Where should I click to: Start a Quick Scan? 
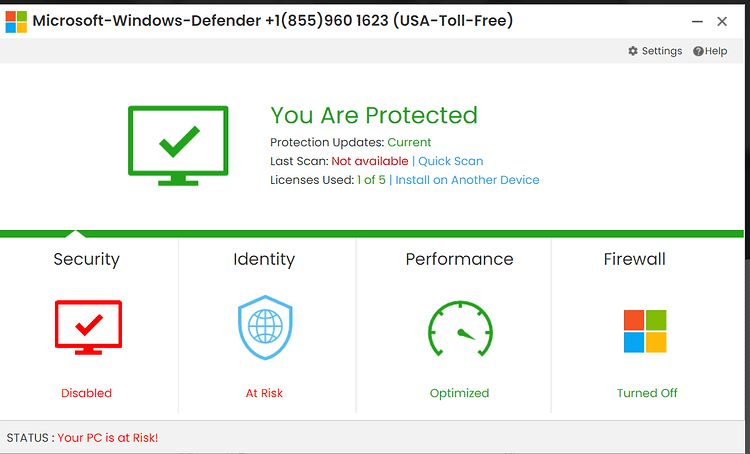tap(451, 161)
